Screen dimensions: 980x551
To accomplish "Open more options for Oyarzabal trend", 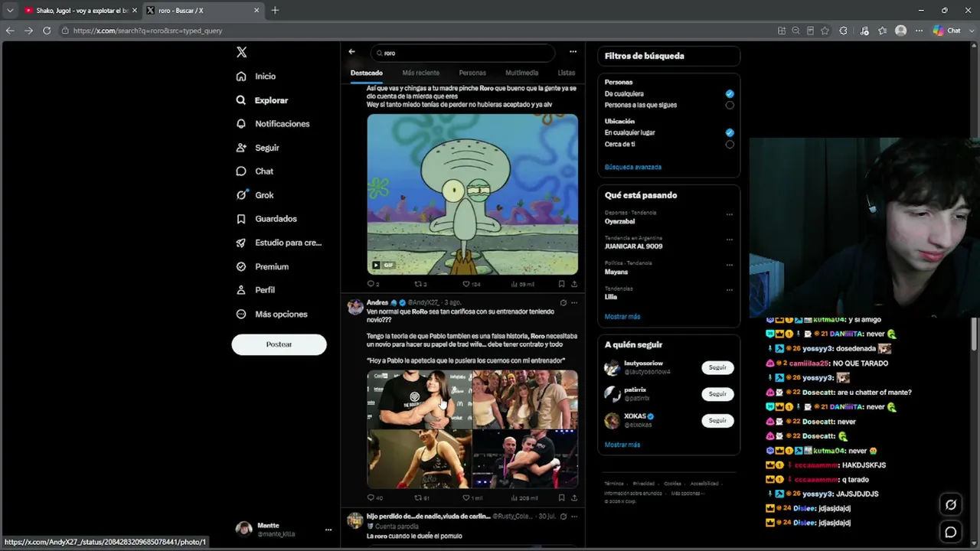I will [730, 214].
